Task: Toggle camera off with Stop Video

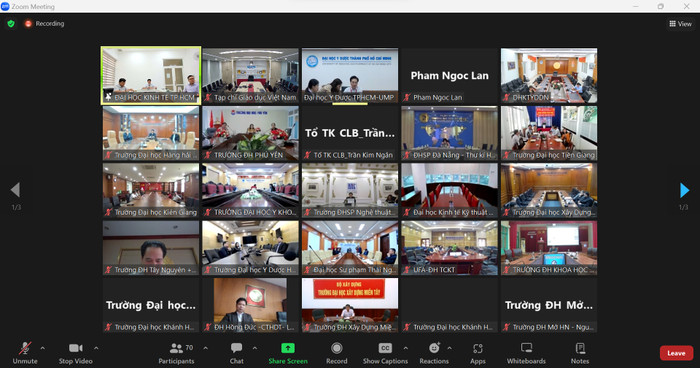Action: click(75, 353)
